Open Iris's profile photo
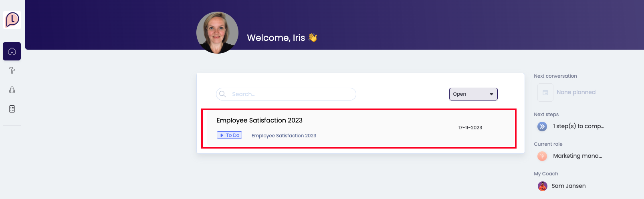 217,32
